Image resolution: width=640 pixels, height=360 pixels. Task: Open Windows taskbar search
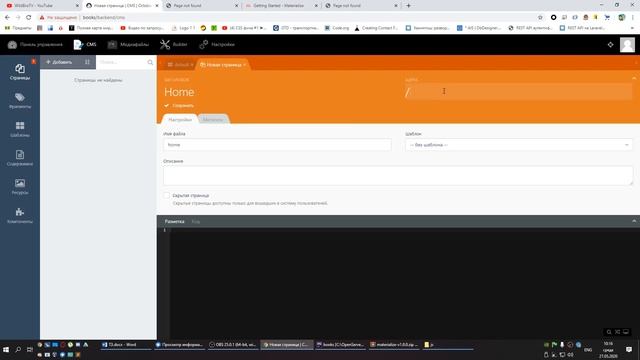18,350
